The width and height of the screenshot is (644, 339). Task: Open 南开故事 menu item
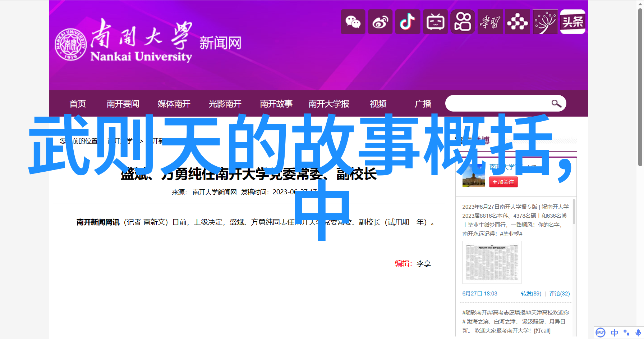[x=276, y=104]
